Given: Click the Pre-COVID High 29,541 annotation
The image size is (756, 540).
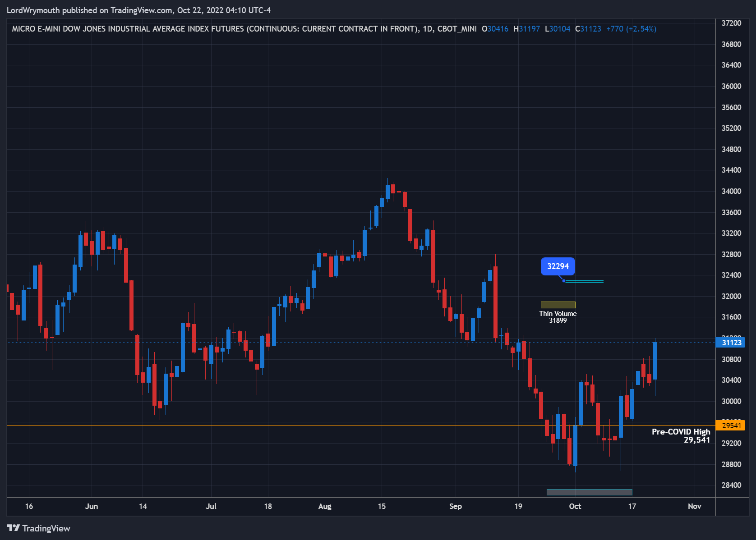Looking at the screenshot, I should click(681, 435).
